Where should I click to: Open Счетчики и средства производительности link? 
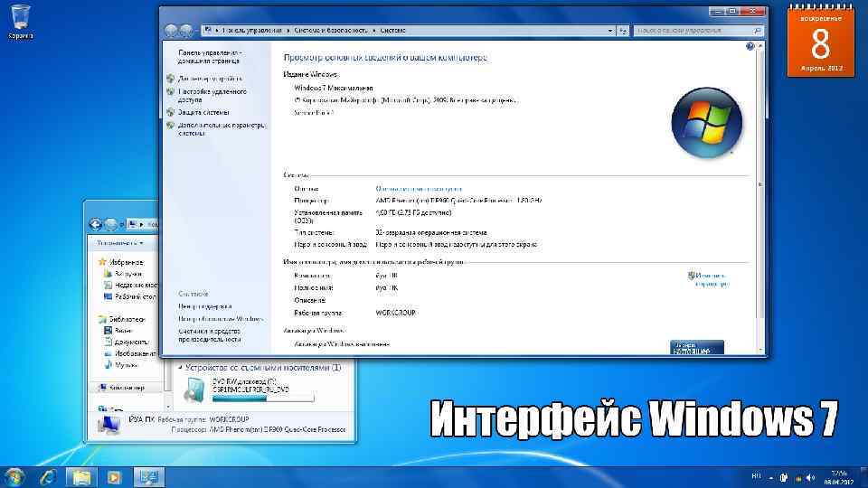point(209,335)
